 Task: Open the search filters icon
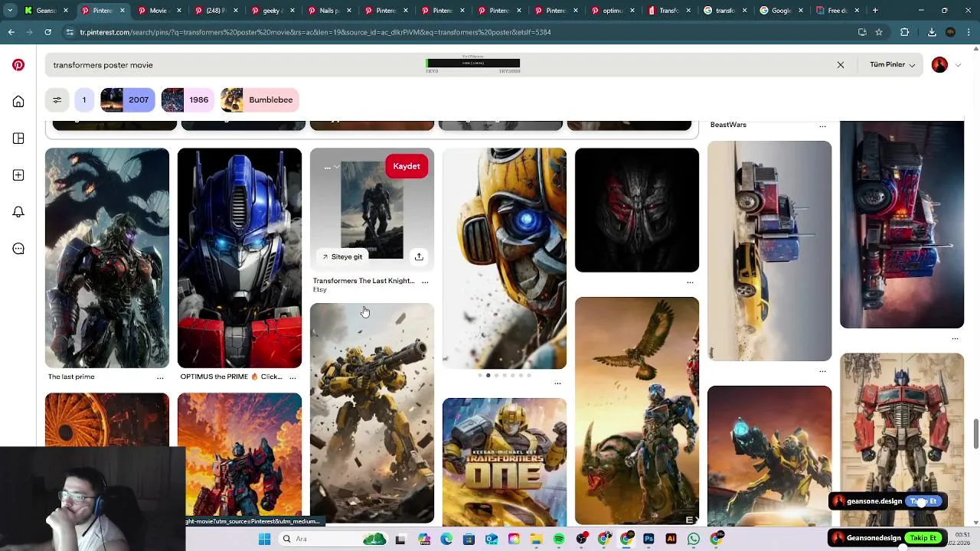[x=57, y=99]
